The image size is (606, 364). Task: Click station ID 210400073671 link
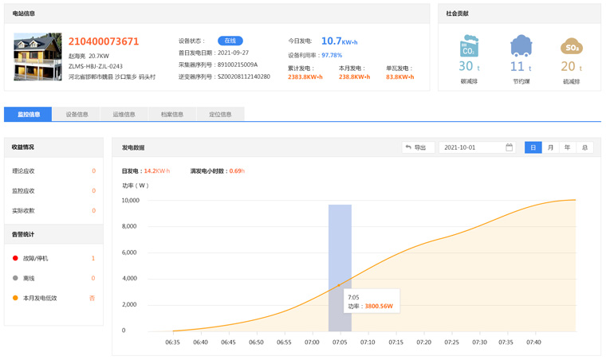tap(104, 41)
